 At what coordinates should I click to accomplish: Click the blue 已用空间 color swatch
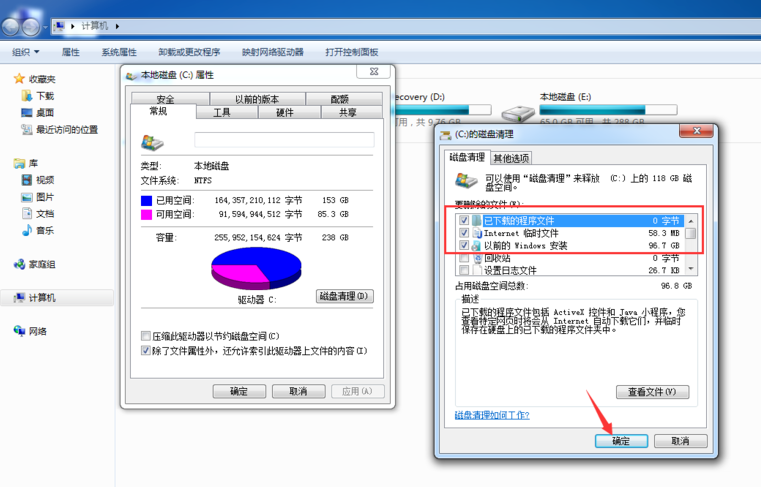click(146, 200)
